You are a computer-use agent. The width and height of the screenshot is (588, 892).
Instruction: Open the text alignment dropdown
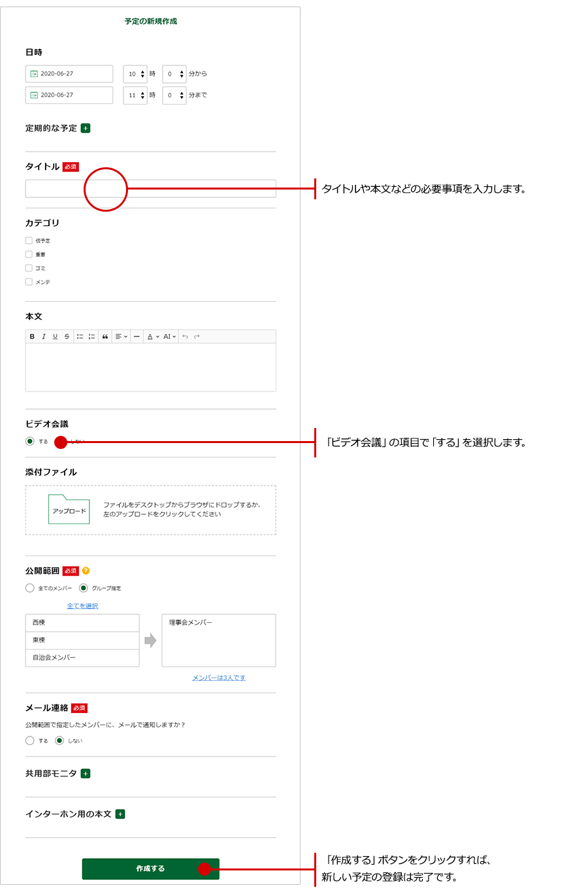(x=121, y=337)
